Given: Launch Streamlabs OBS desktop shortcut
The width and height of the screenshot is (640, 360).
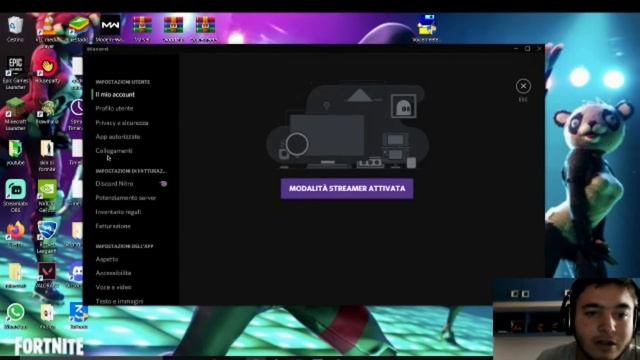Looking at the screenshot, I should (x=15, y=196).
